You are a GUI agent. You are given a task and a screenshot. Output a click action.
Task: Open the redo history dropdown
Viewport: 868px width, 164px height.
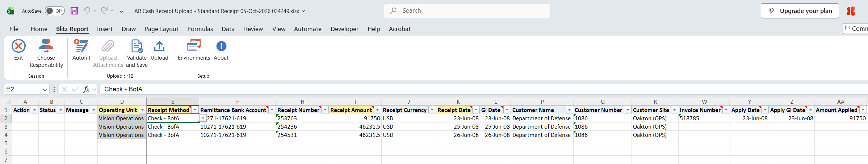coord(112,11)
